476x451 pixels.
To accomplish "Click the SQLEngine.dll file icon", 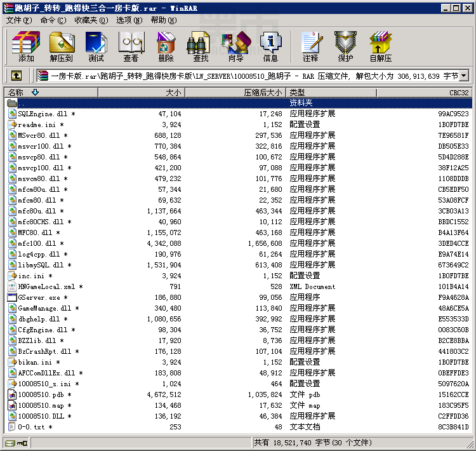I will [x=12, y=114].
